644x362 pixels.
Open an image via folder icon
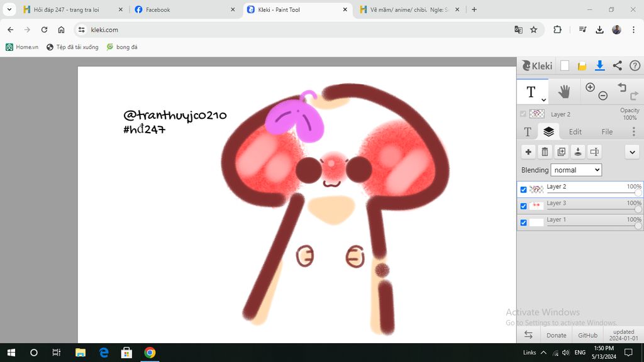(582, 65)
